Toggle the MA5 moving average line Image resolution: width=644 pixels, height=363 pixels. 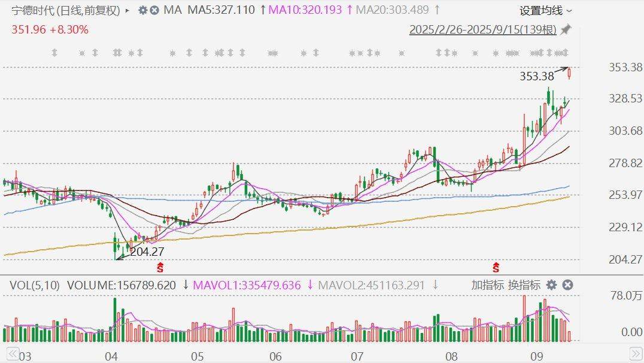(x=221, y=10)
